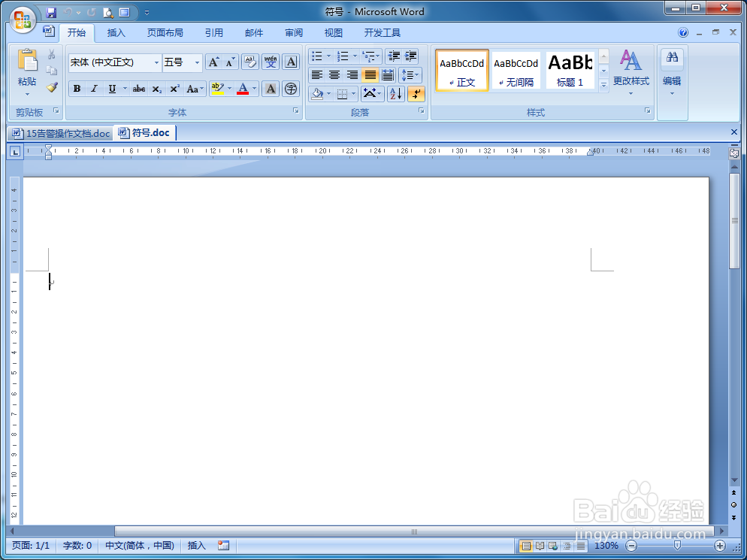Open the 引用 ribbon tab

[214, 32]
